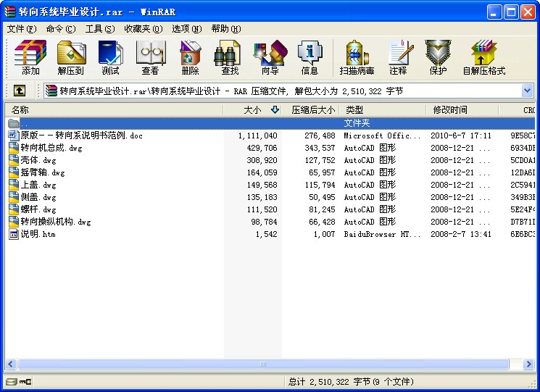This screenshot has height=392, width=540.
Task: Expand the archive path dropdown
Action: [x=527, y=91]
